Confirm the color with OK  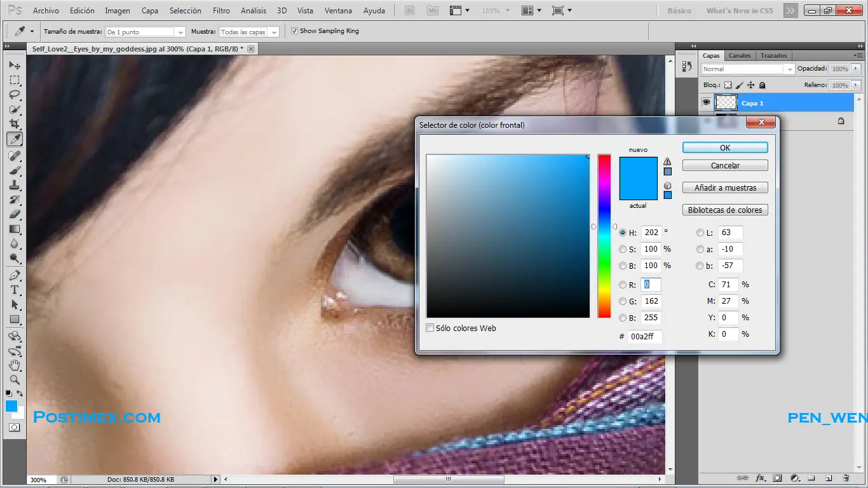coord(725,147)
